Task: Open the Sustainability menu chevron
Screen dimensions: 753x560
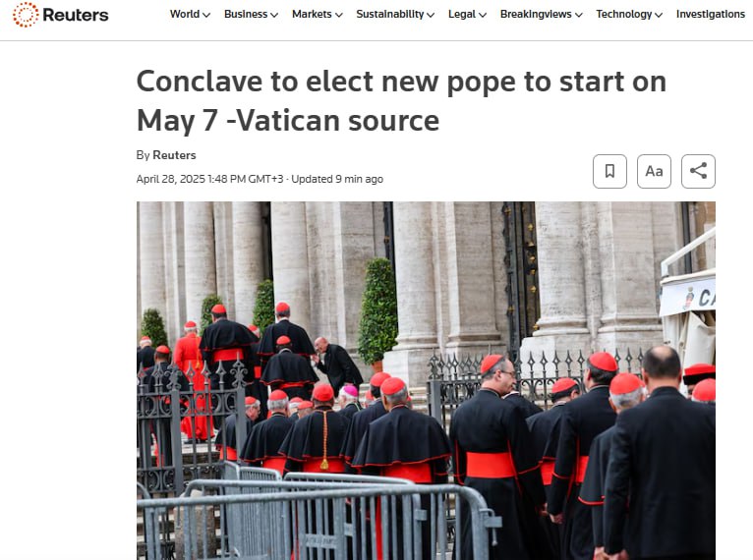Action: click(431, 15)
